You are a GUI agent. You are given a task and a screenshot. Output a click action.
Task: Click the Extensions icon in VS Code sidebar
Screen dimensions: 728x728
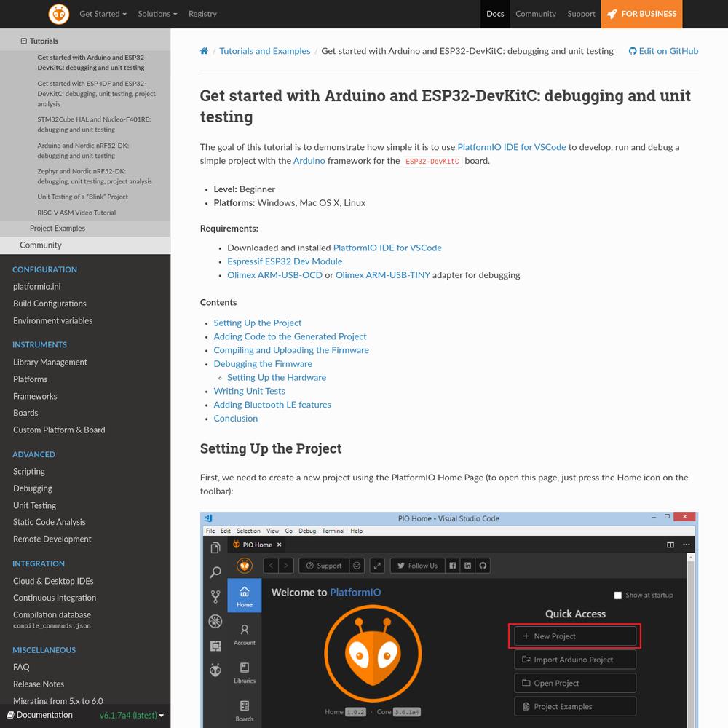[x=215, y=646]
